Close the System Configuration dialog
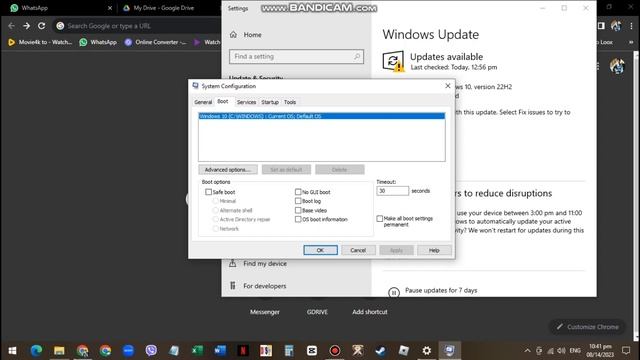Screen dimensions: 640x360 [x=448, y=86]
